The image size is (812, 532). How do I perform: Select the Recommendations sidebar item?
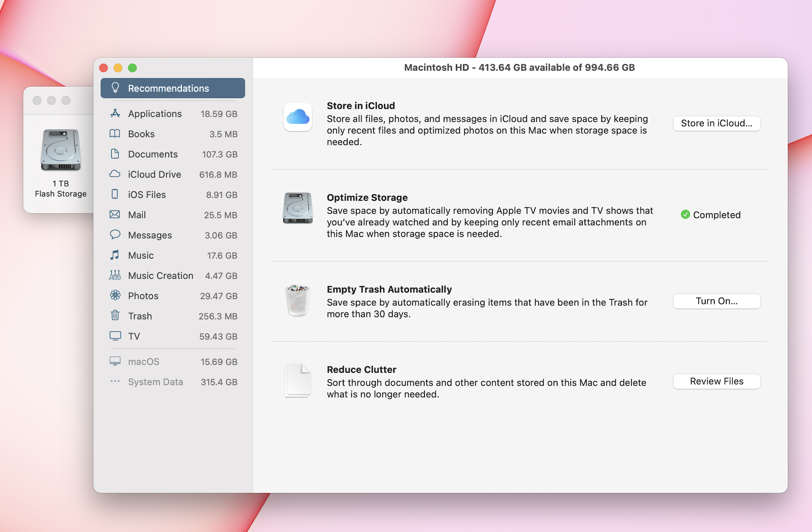(173, 88)
